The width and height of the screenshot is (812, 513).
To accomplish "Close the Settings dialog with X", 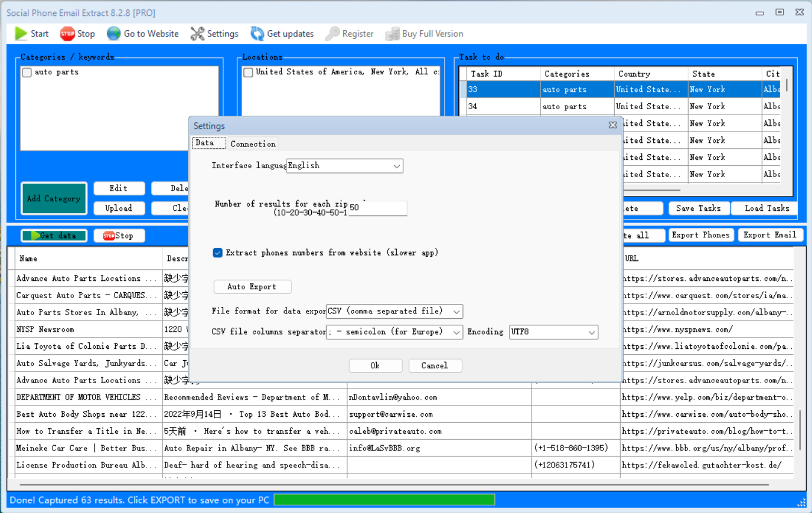I will pos(612,125).
